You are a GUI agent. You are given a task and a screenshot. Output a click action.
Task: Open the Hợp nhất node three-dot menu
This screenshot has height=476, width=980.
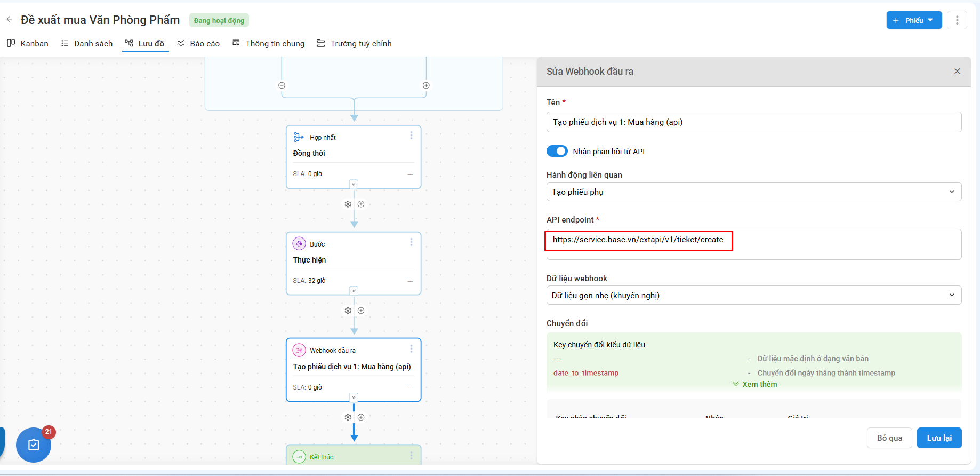411,136
